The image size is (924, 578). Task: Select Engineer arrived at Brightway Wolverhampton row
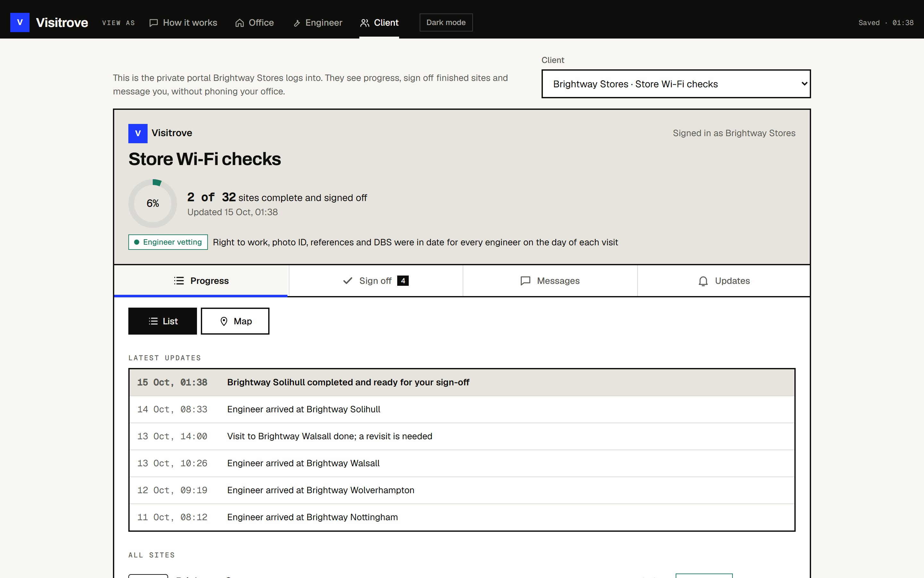462,490
